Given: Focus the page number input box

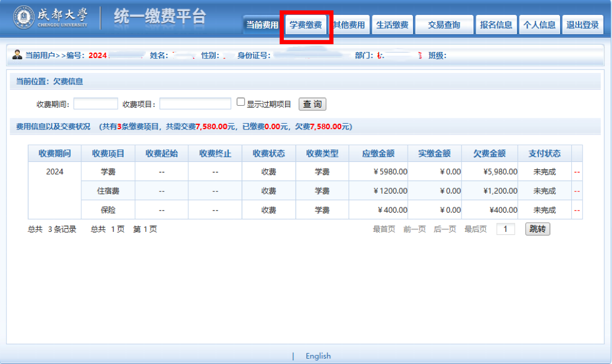Looking at the screenshot, I should (x=506, y=229).
